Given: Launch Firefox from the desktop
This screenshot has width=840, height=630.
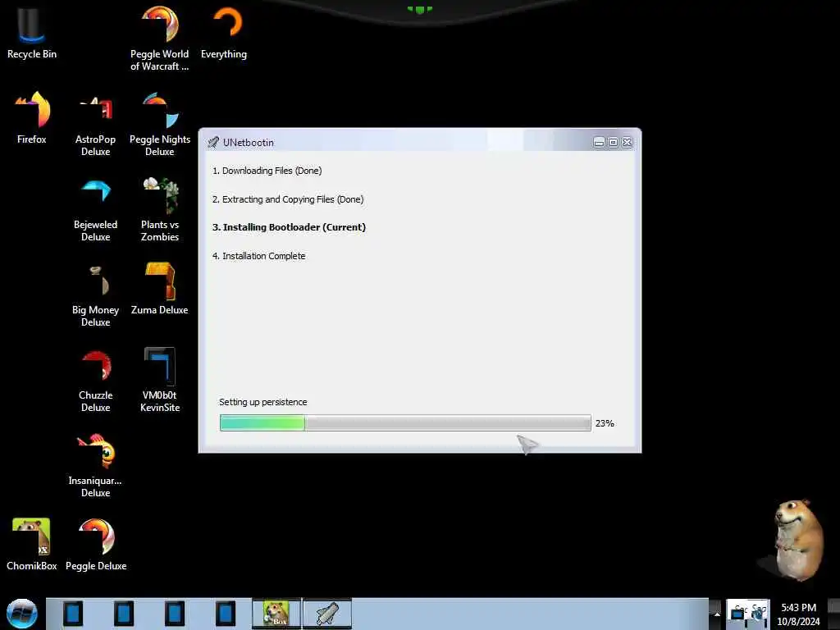Looking at the screenshot, I should click(32, 118).
